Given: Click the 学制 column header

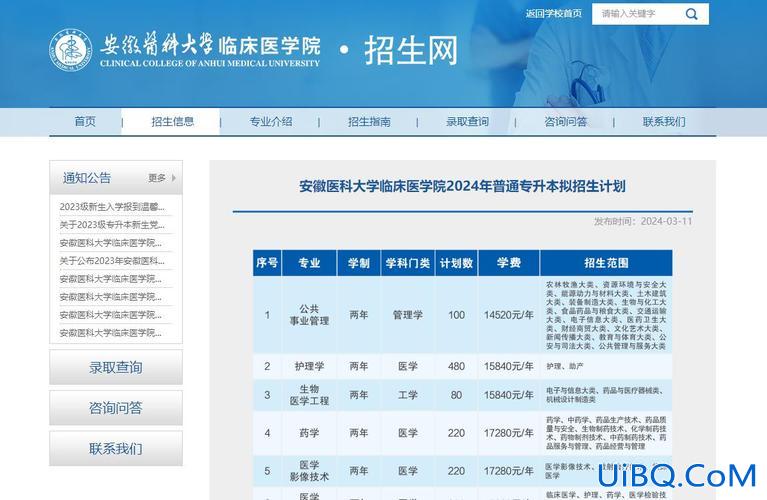Looking at the screenshot, I should coord(359,263).
